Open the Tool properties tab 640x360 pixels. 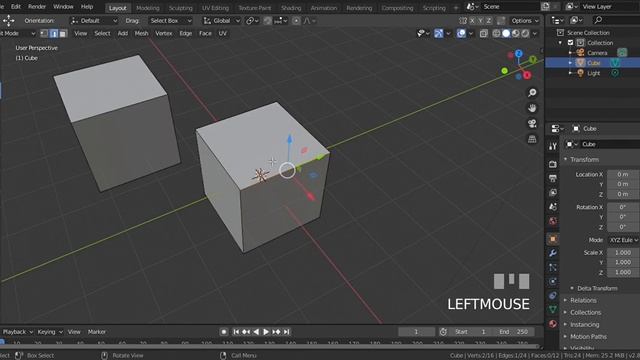pyautogui.click(x=553, y=146)
